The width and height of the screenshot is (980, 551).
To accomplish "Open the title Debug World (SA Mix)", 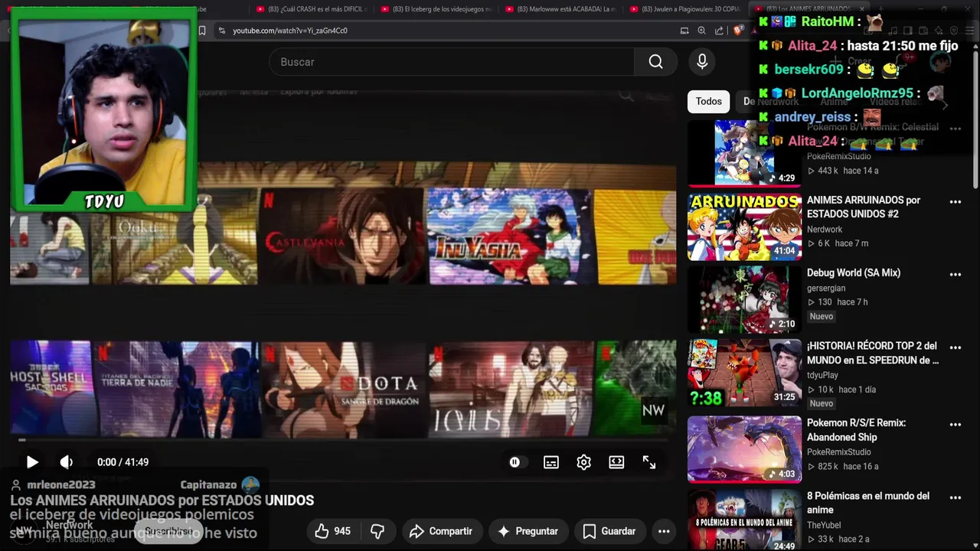I will [x=854, y=272].
